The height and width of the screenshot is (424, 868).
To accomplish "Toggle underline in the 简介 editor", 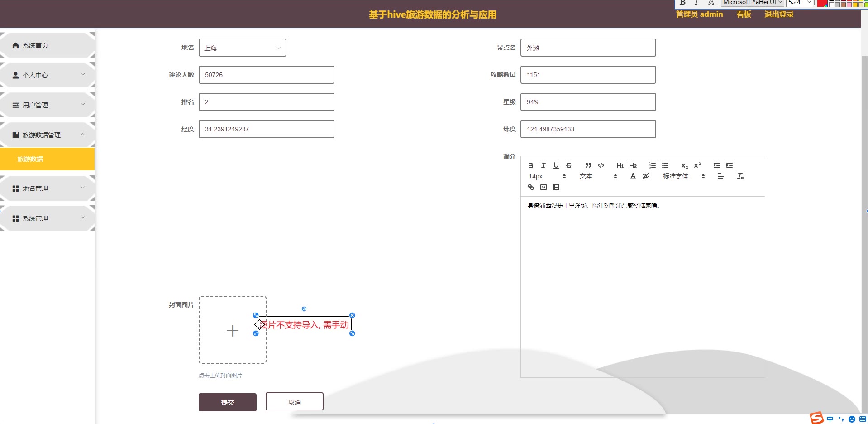I will (x=556, y=165).
